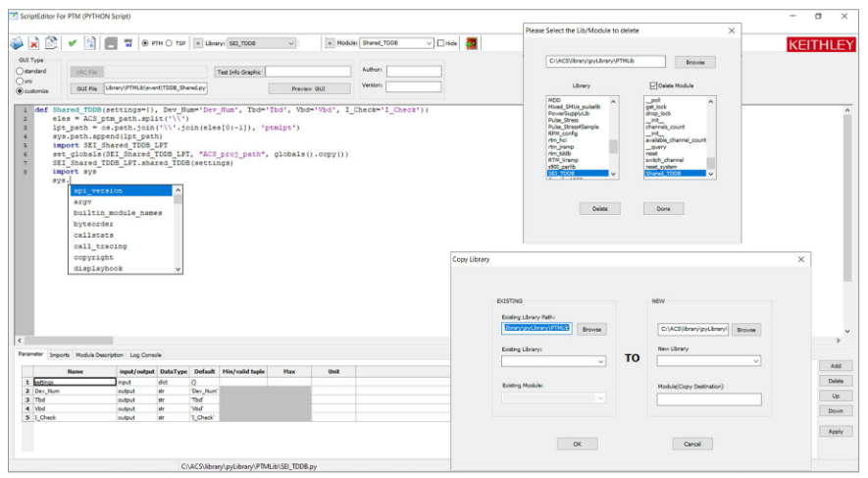Click the green checkmark validate icon
The height and width of the screenshot is (478, 868).
73,43
